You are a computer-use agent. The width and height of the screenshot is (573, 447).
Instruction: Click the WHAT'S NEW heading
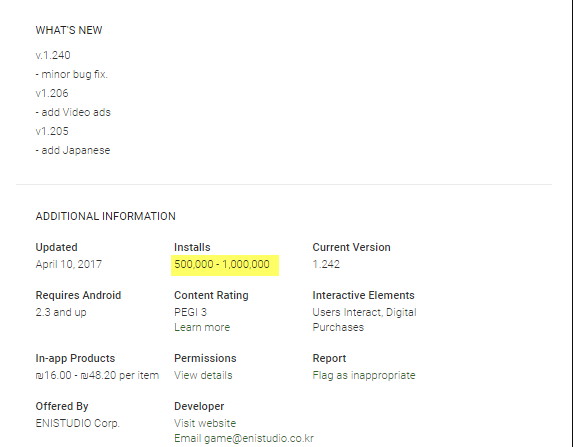point(69,30)
